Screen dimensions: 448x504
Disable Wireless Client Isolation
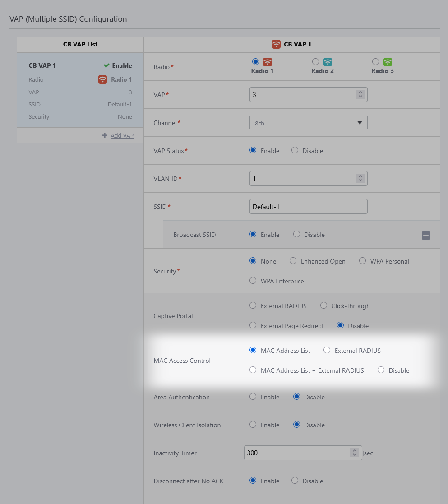click(x=296, y=425)
